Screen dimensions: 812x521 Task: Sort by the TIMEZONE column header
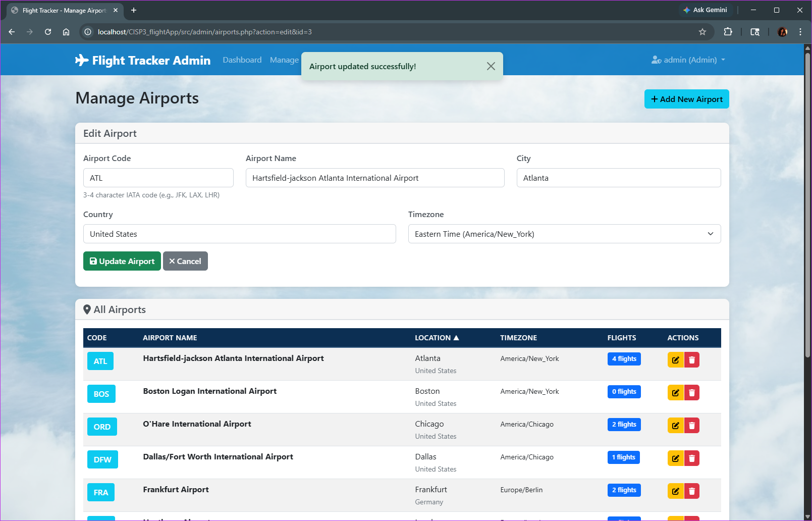coord(518,338)
